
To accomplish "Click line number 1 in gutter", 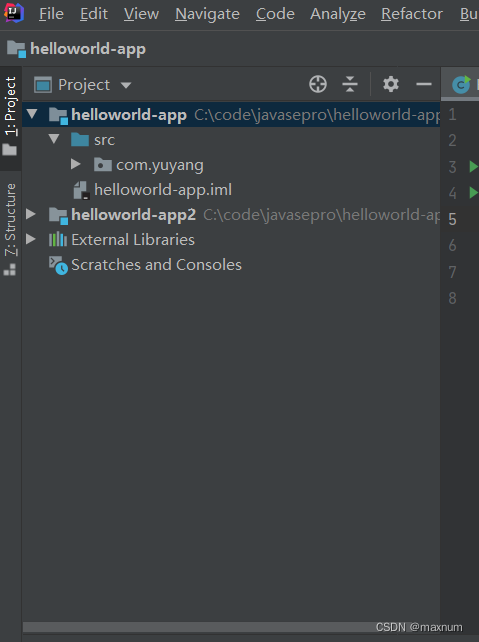I will [452, 115].
